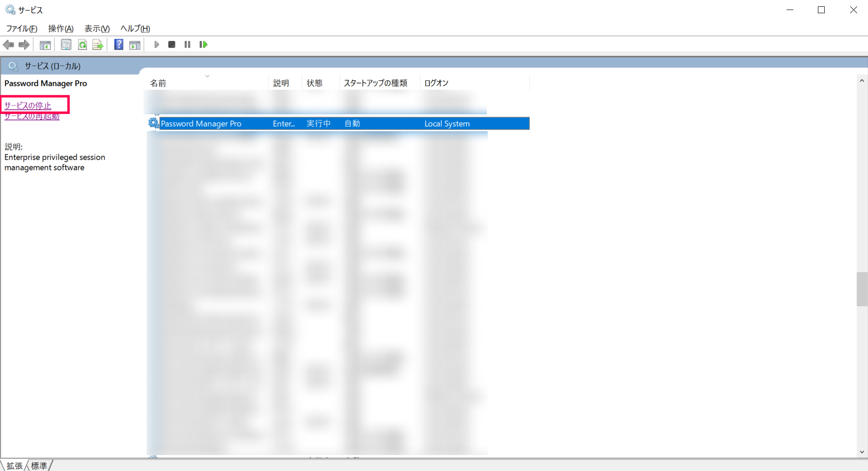Click the Enterprise privileged session description text

pyautogui.click(x=55, y=162)
